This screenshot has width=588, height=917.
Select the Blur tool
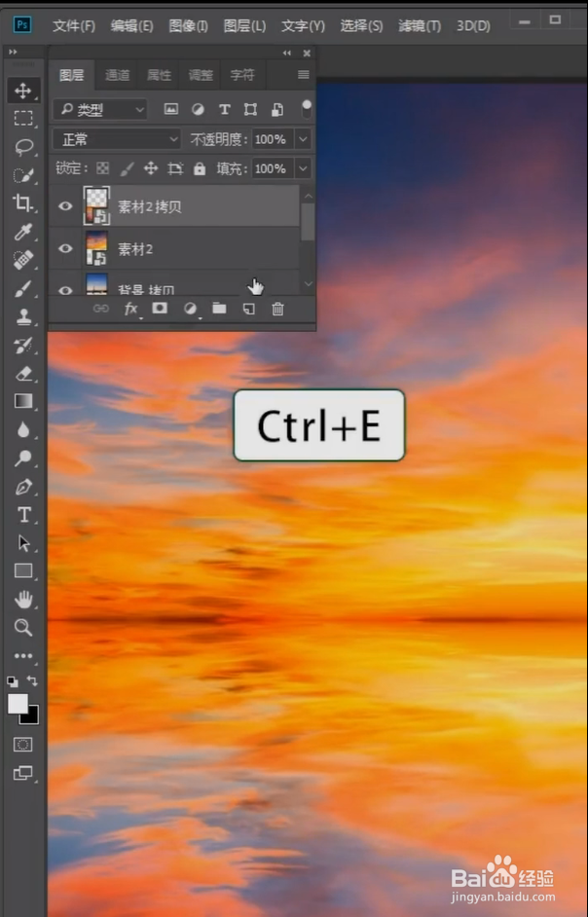(23, 430)
